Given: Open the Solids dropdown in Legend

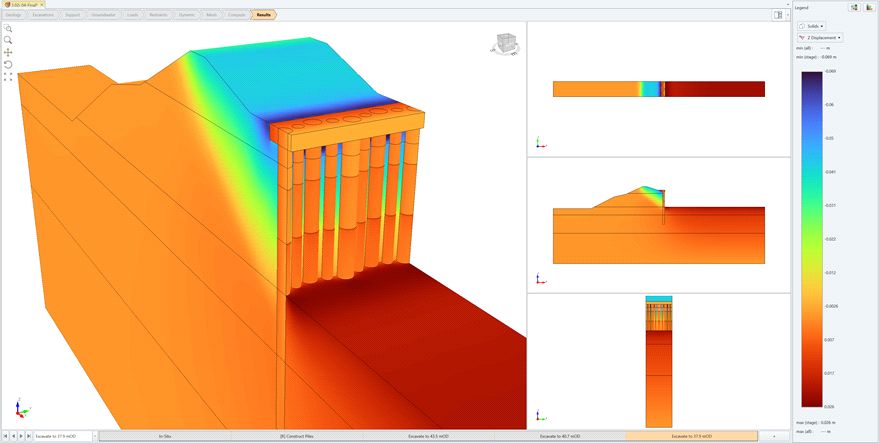Looking at the screenshot, I should point(811,25).
